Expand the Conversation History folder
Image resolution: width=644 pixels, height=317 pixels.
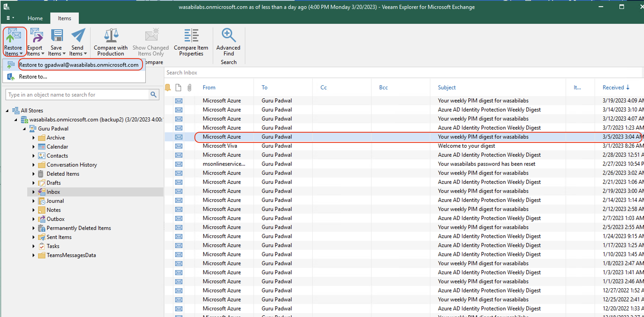(33, 165)
